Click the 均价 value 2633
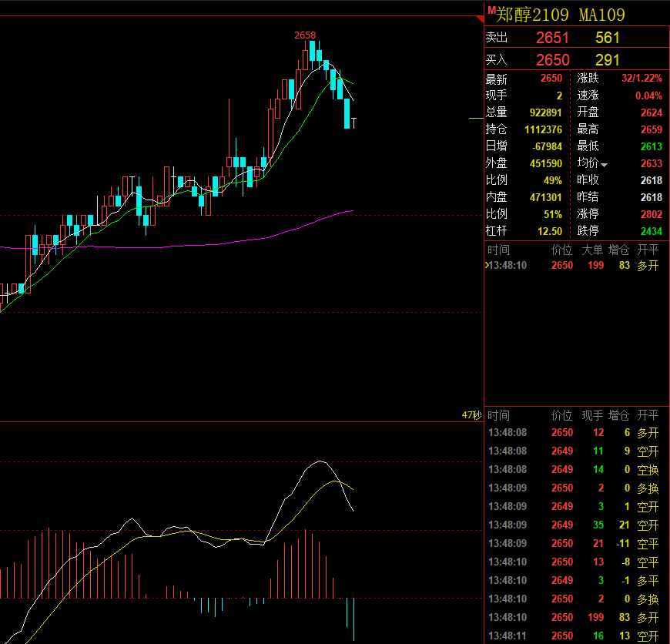670x644 pixels. click(x=652, y=163)
